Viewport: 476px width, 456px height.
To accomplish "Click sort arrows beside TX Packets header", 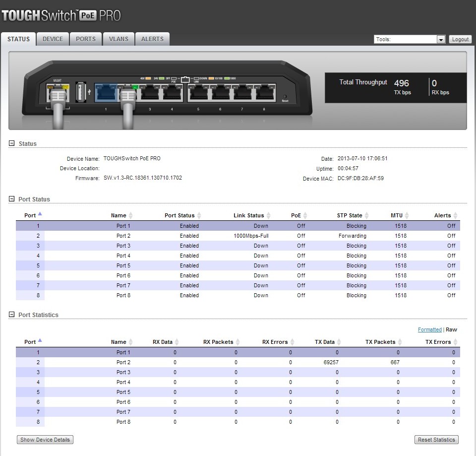I will tap(400, 342).
